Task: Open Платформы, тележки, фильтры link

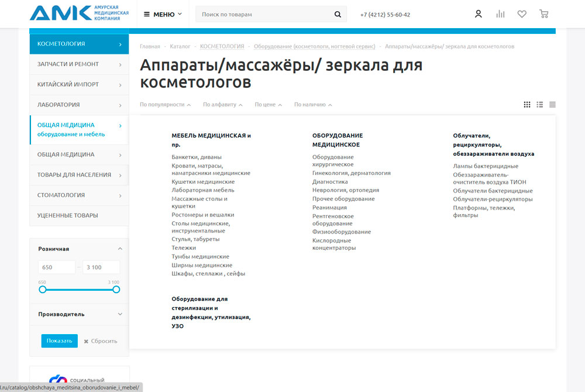Action: (x=484, y=211)
